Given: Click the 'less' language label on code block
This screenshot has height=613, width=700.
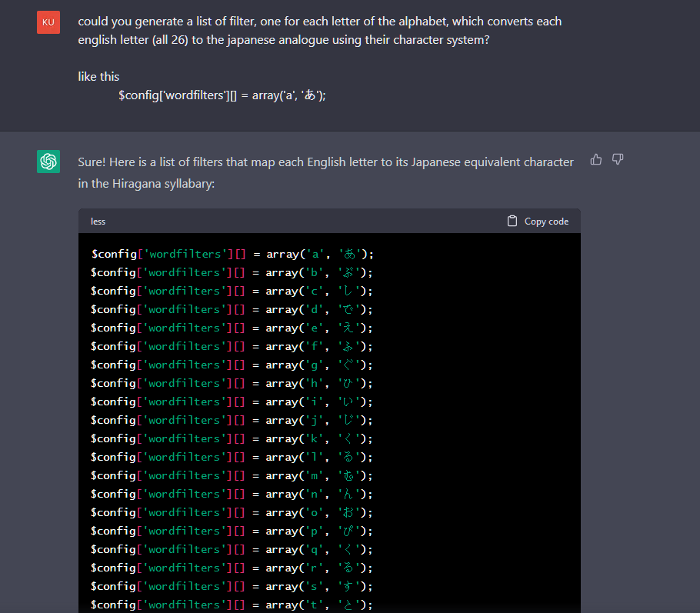Looking at the screenshot, I should coord(98,222).
